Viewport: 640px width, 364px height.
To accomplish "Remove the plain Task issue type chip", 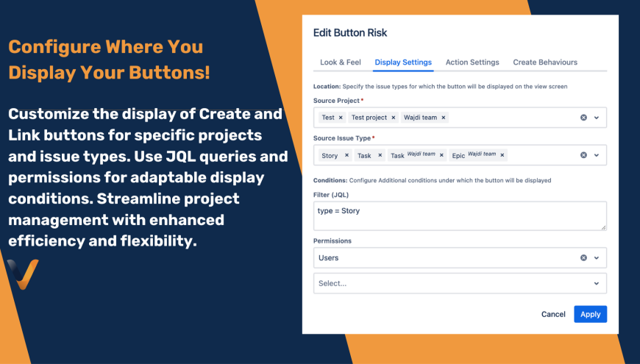I will tap(380, 155).
